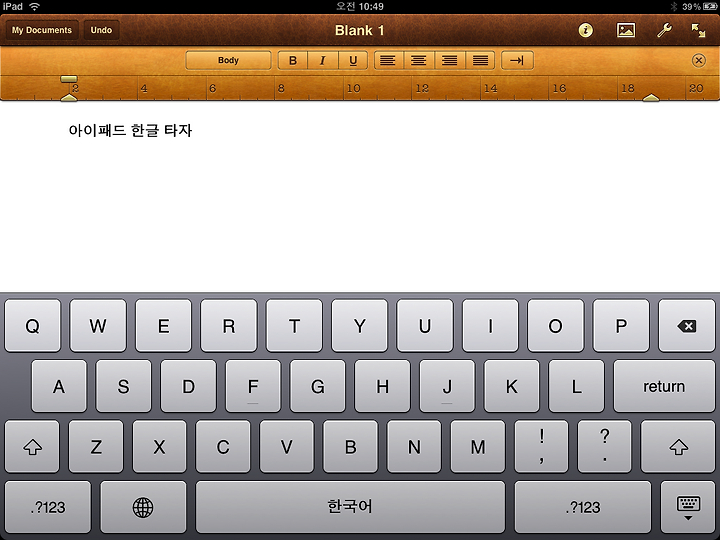Tap the question mark/period key
Viewport: 720px width, 540px height.
pos(605,446)
